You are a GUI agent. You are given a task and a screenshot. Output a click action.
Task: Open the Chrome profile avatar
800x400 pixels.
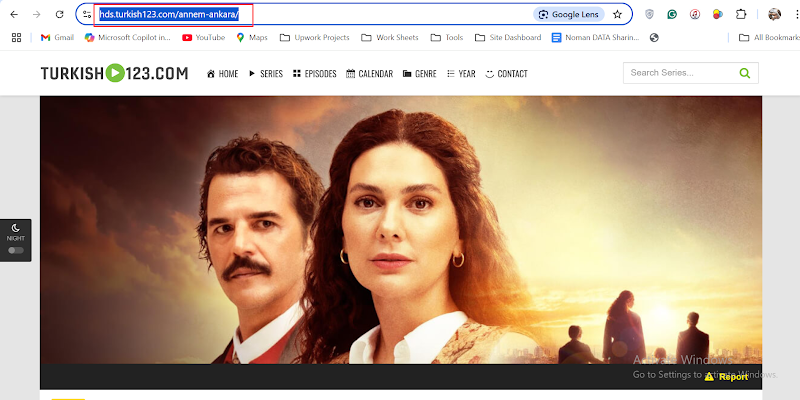pyautogui.click(x=774, y=14)
